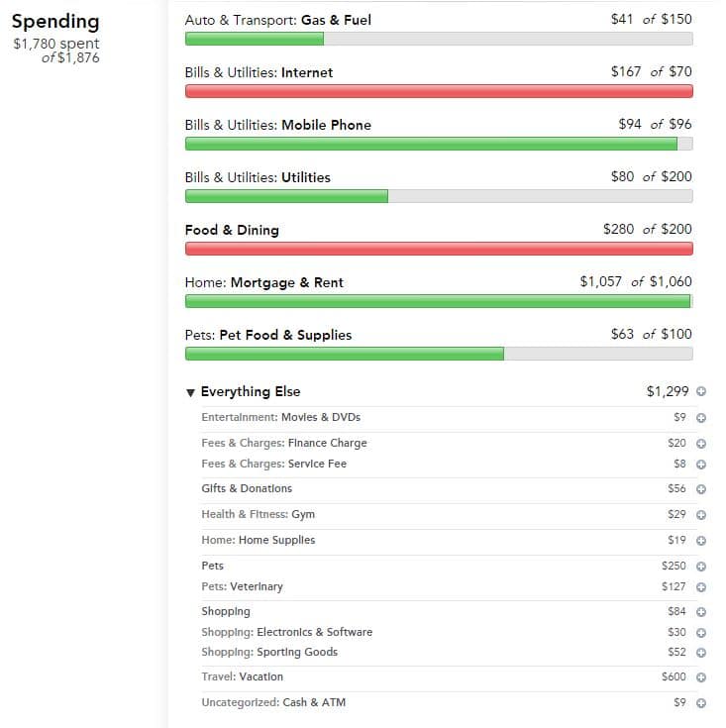This screenshot has width=726, height=728.
Task: Click plus icon beside Movies & DVDs
Action: click(701, 418)
